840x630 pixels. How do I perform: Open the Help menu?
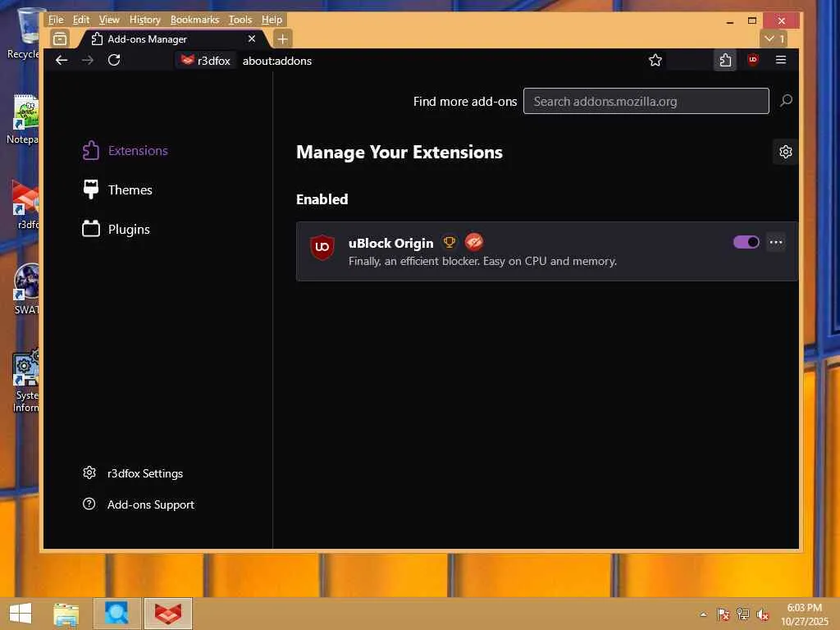(272, 20)
